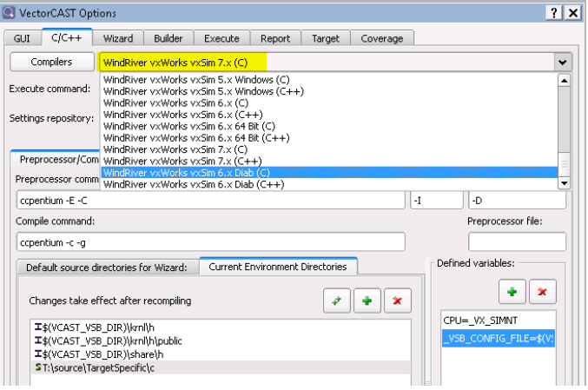This screenshot has height=390, width=588.
Task: Click the compiler list up arrow
Action: (564, 80)
